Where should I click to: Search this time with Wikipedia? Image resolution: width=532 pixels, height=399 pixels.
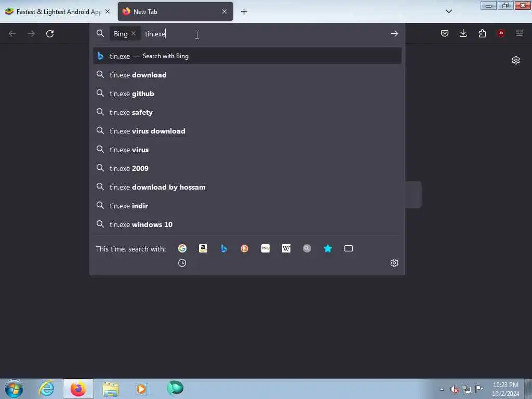286,248
